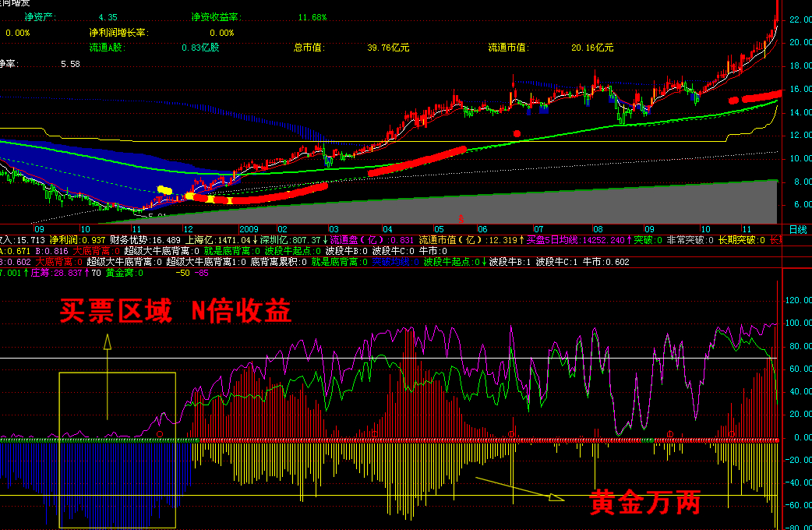Click the 60.00 indicator axis label
The width and height of the screenshot is (812, 530).
pyautogui.click(x=800, y=369)
